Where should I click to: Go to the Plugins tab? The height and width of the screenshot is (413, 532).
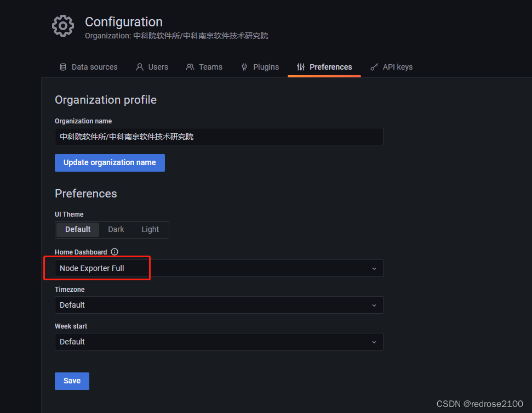point(266,67)
